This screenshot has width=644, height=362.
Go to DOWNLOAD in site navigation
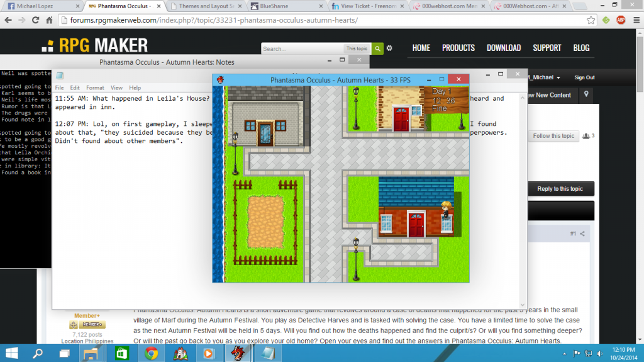503,48
